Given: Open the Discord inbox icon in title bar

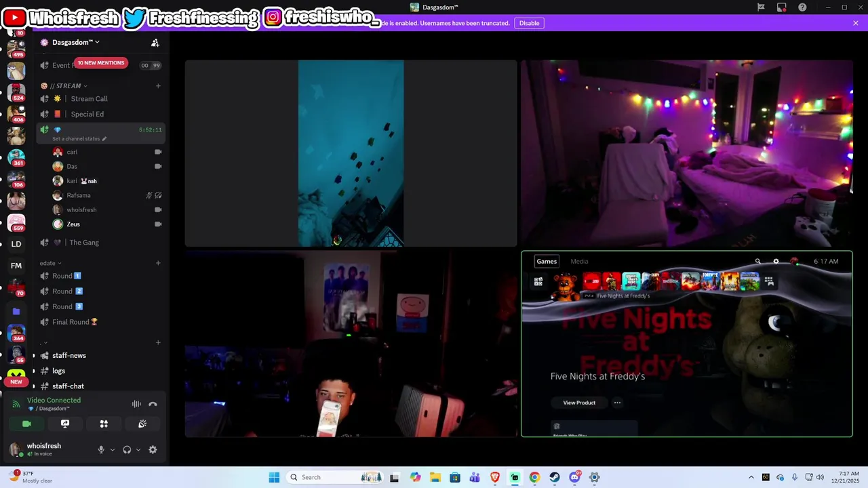Looking at the screenshot, I should pos(782,7).
